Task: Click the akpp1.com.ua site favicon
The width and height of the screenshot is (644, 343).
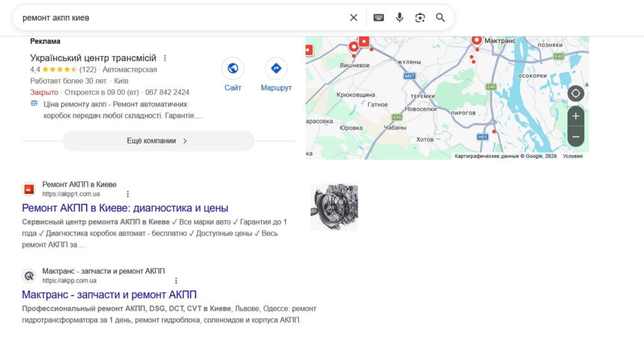Action: click(29, 189)
